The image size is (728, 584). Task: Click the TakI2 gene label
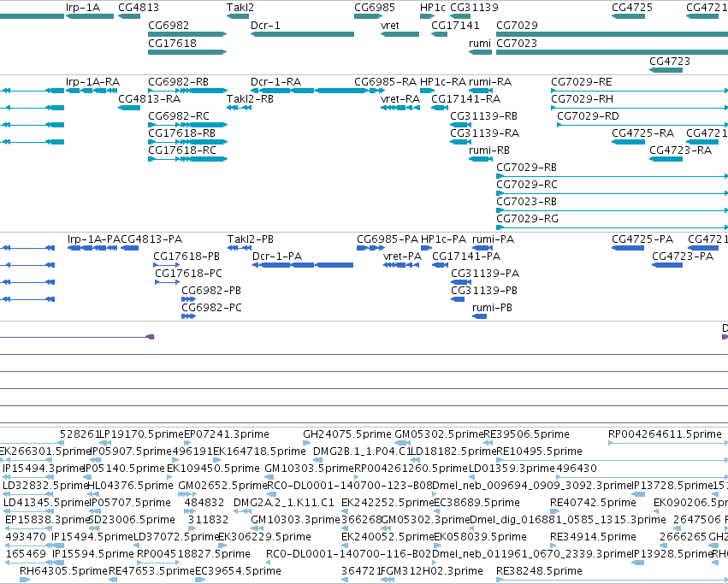click(240, 8)
